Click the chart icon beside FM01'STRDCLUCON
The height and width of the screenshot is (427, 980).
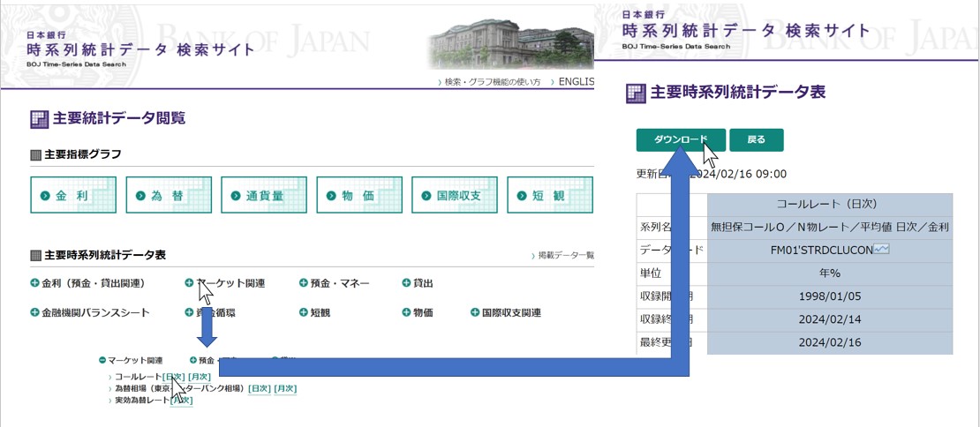point(880,250)
